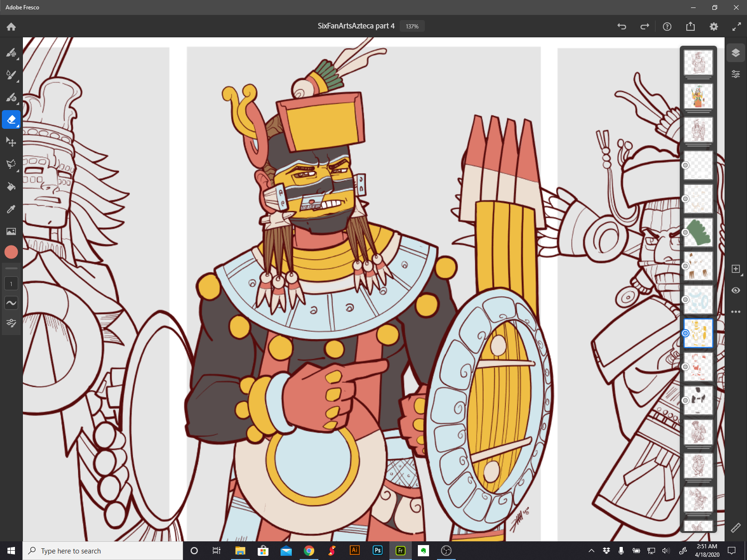Select the brown hair layer thumbnail
Image resolution: width=747 pixels, height=560 pixels.
click(698, 266)
